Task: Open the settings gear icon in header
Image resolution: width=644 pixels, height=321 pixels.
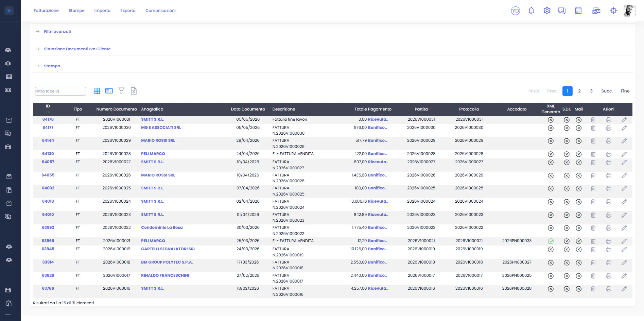Action: pyautogui.click(x=547, y=11)
